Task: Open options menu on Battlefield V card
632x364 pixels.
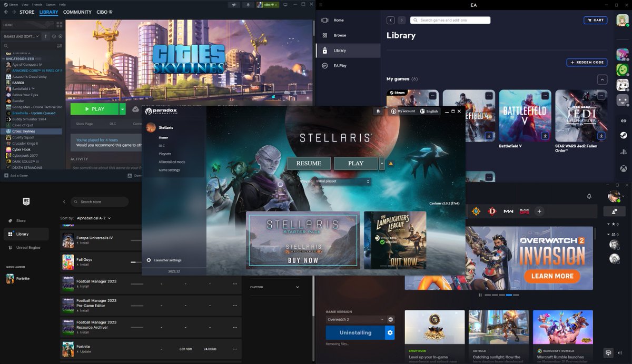Action: coord(545,96)
